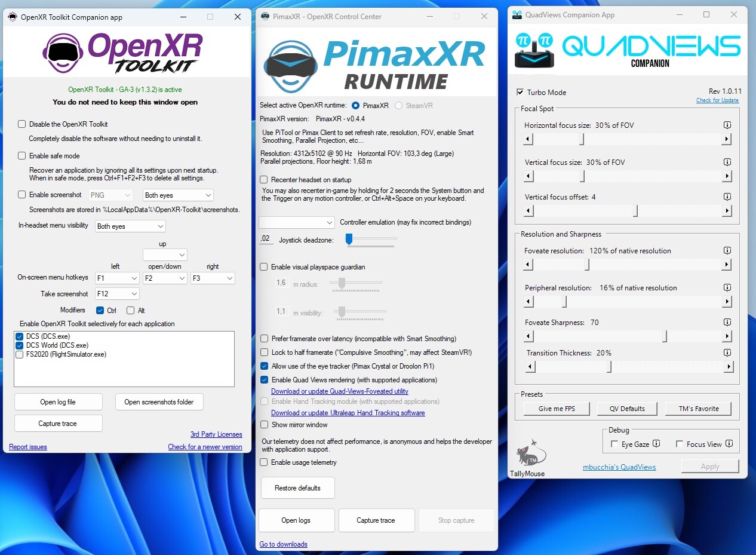Viewport: 756px width, 555px height.
Task: Click Joystick deadzone slider
Action: pos(370,239)
